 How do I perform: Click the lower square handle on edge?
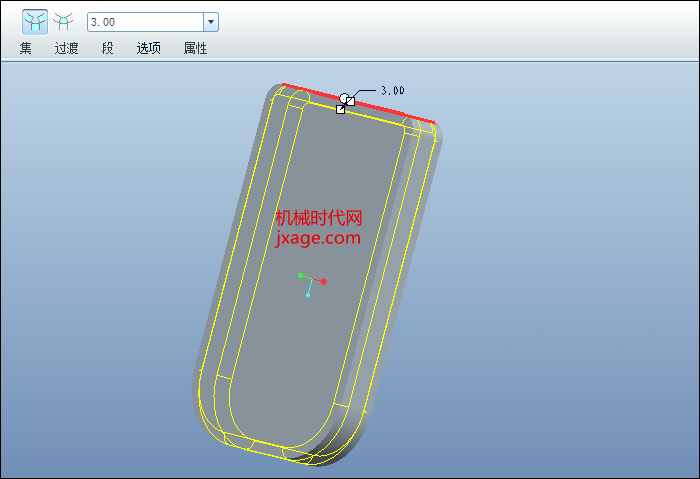340,109
